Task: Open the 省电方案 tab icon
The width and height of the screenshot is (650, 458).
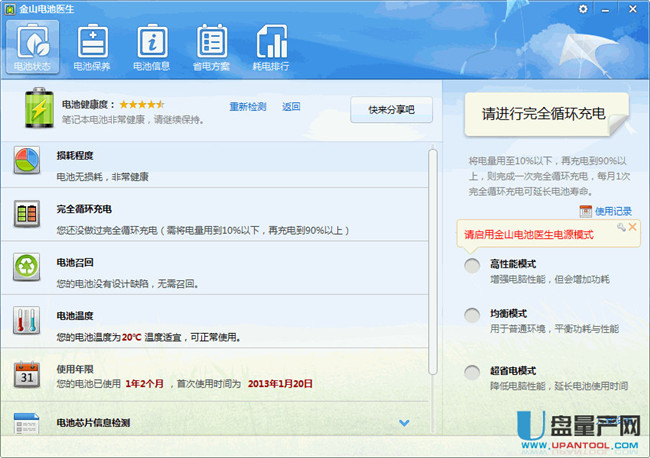Action: click(211, 47)
